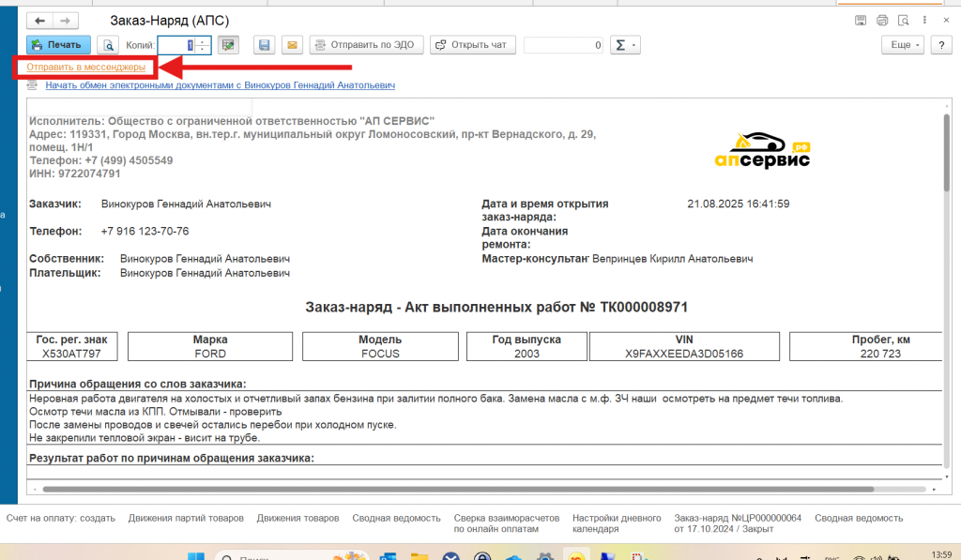Navigate back with the left arrow
Viewport: 961px width, 560px height.
click(40, 20)
